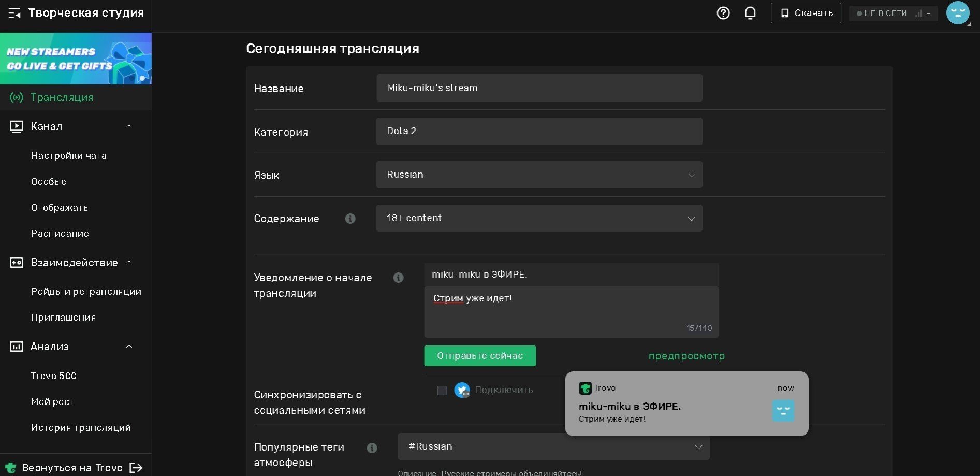Image resolution: width=980 pixels, height=476 pixels.
Task: Open the notifications bell icon
Action: coord(750,13)
